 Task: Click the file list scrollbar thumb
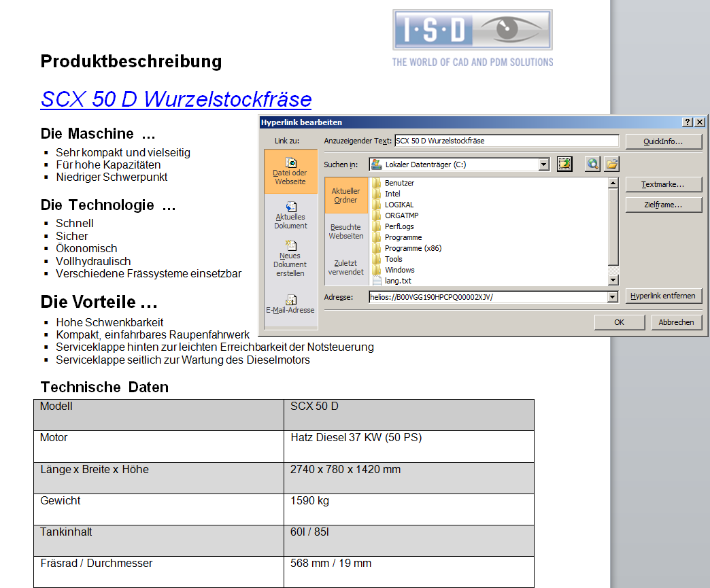(x=613, y=227)
